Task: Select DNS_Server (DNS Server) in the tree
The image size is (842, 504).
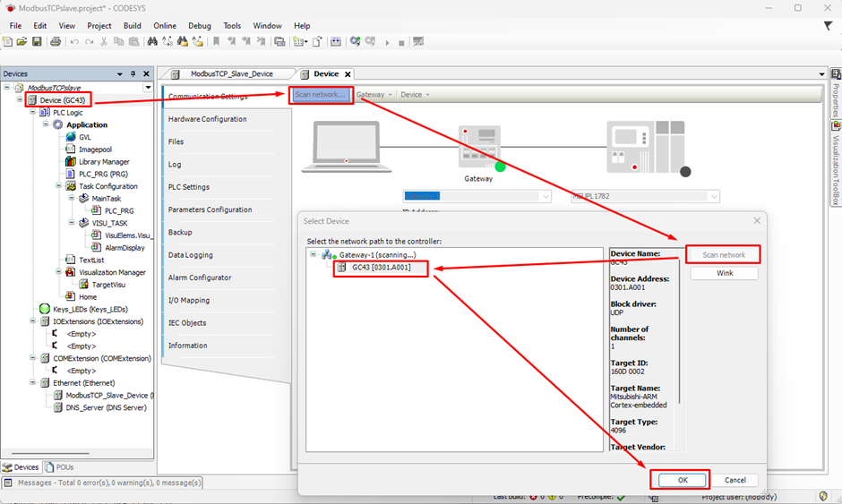Action: click(106, 407)
